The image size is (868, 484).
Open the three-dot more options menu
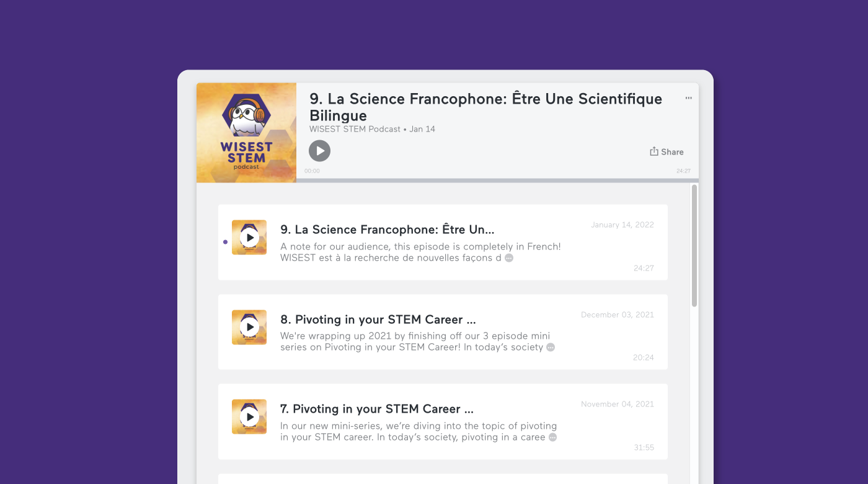click(688, 98)
